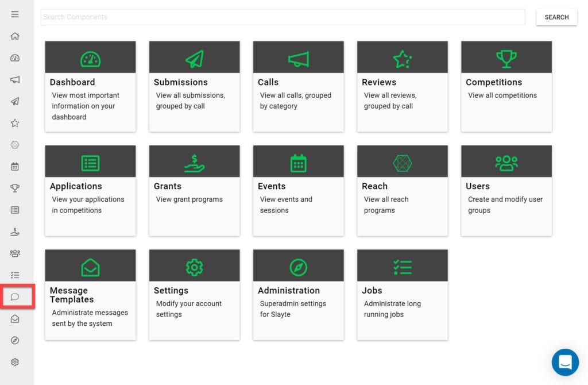Click 'View grant programs' text

click(189, 199)
